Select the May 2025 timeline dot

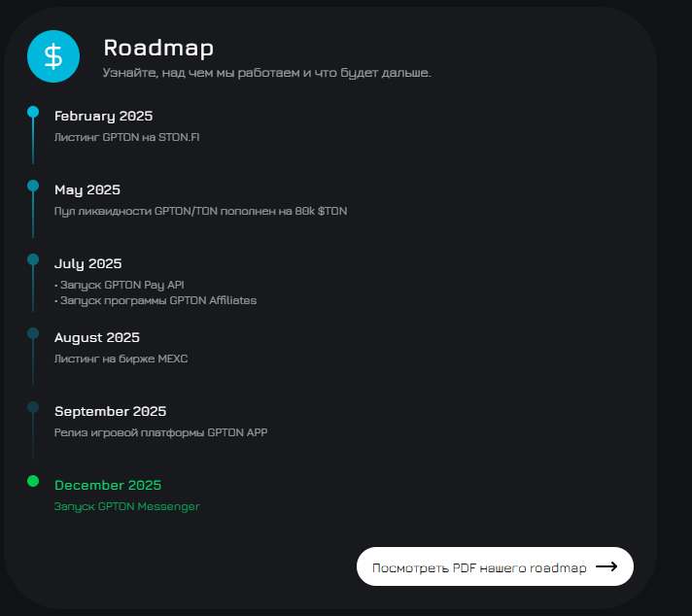[x=33, y=186]
